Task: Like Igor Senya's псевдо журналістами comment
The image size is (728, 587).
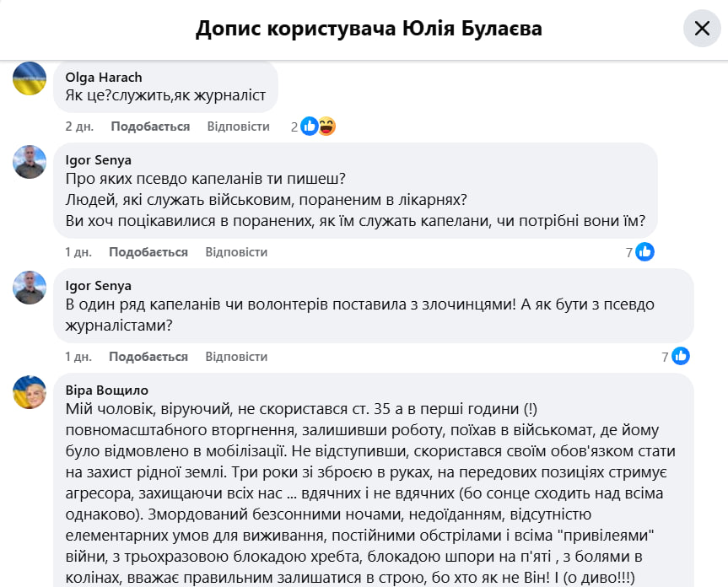Action: coord(148,357)
